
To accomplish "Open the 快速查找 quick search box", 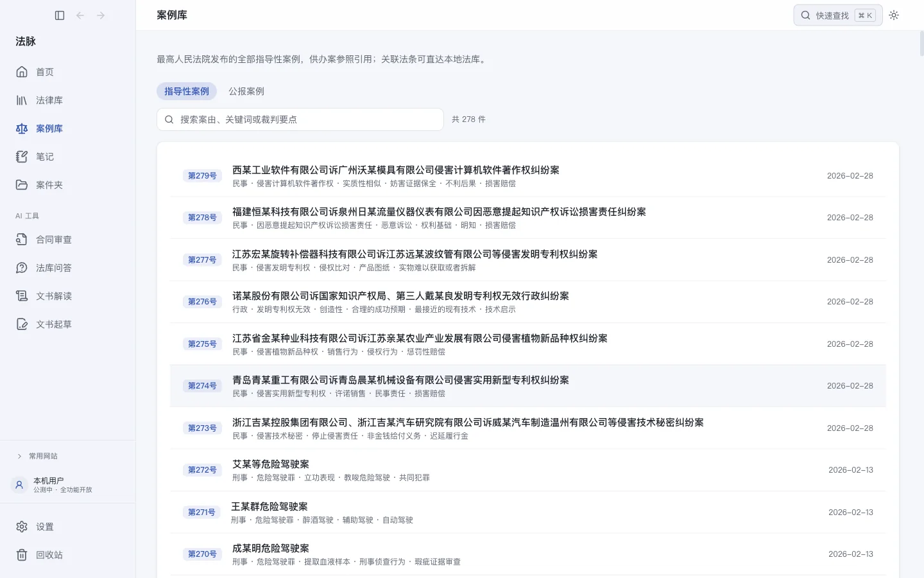I will (838, 15).
